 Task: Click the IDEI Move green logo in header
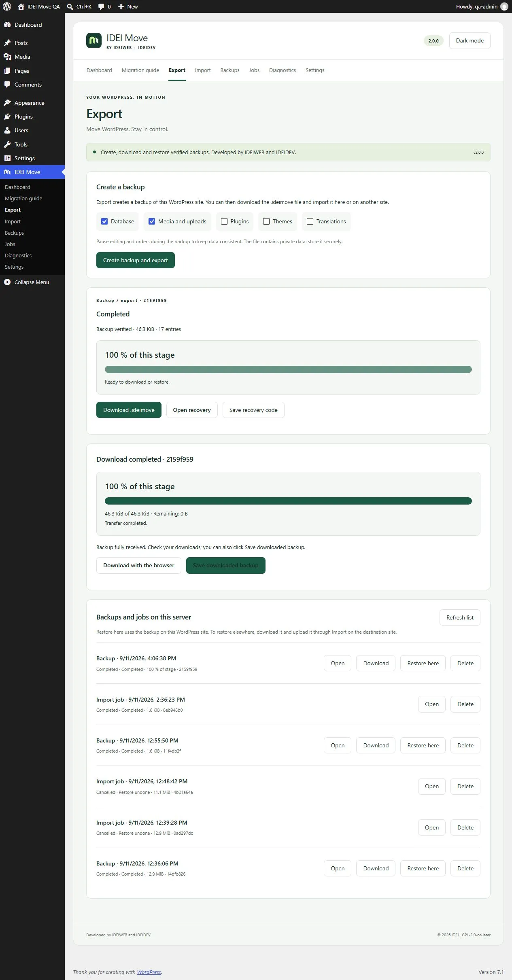pyautogui.click(x=94, y=40)
